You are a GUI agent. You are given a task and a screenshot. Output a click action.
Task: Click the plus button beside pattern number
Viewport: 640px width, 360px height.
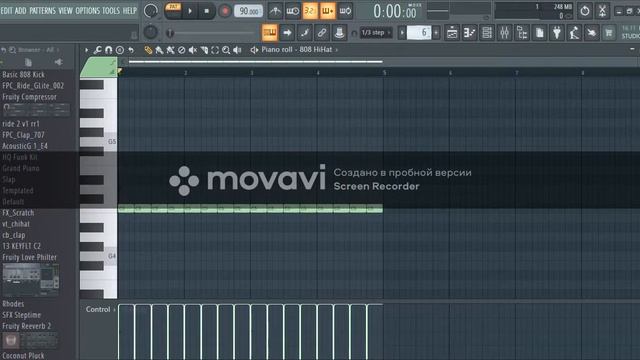tap(436, 32)
